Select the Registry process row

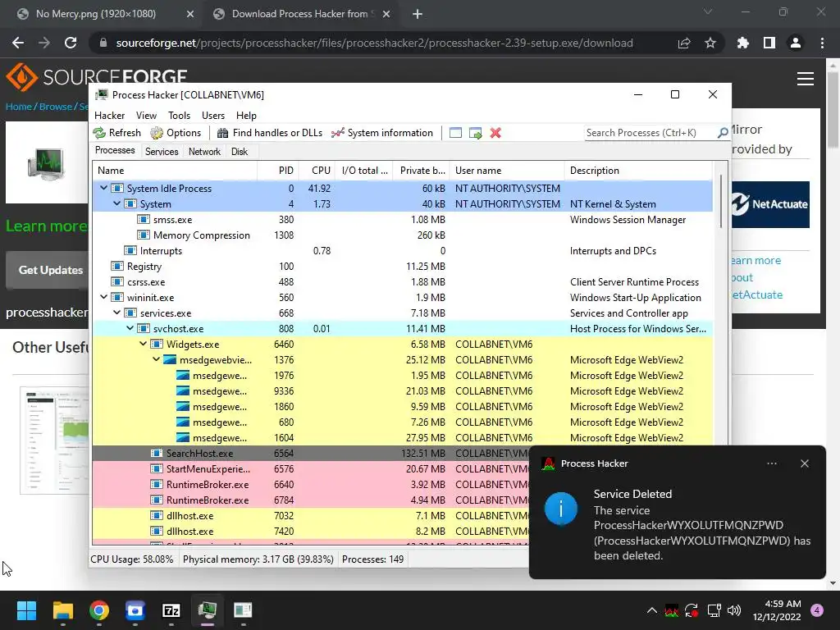402,267
